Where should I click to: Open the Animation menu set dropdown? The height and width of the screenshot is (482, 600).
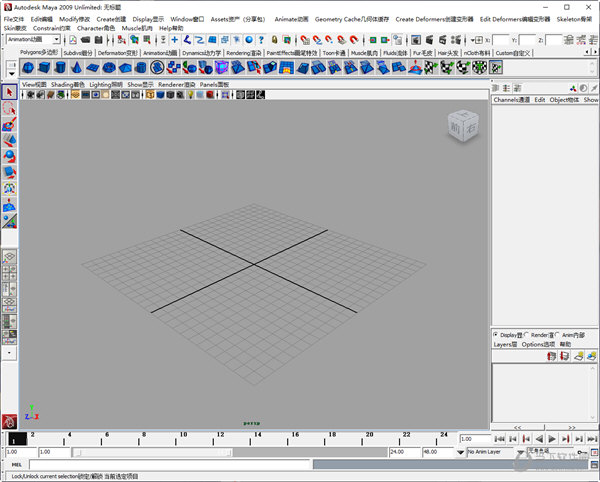click(56, 39)
